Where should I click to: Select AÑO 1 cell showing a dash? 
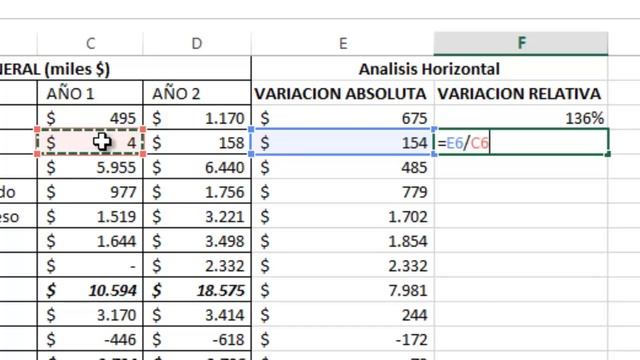pos(90,265)
